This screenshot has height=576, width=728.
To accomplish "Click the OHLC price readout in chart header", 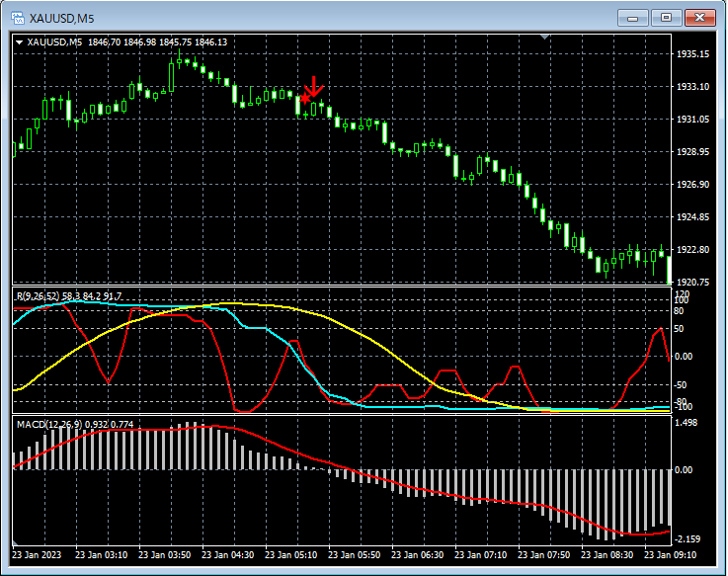I will (x=157, y=42).
